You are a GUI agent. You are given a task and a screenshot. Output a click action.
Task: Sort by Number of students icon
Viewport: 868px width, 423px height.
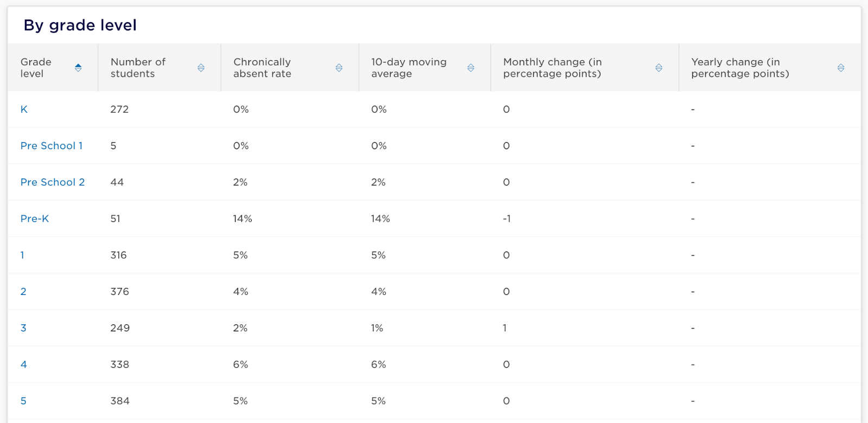click(201, 68)
